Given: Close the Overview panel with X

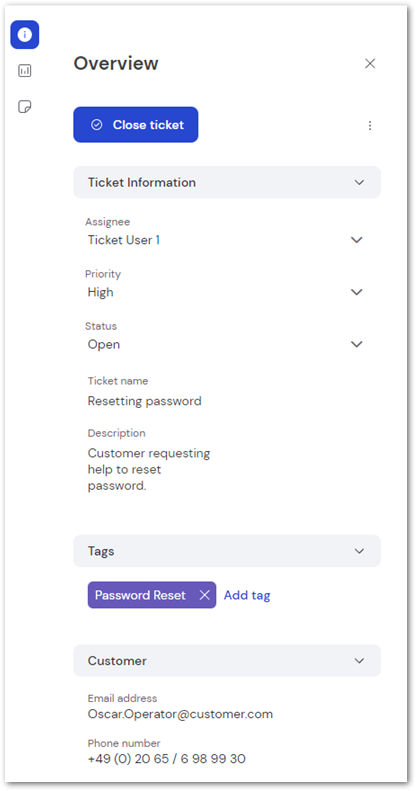Looking at the screenshot, I should click(x=370, y=64).
